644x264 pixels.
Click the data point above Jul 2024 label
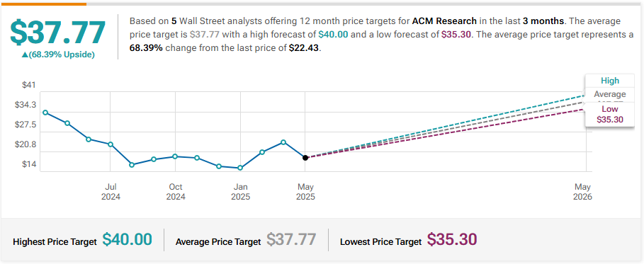[111, 144]
